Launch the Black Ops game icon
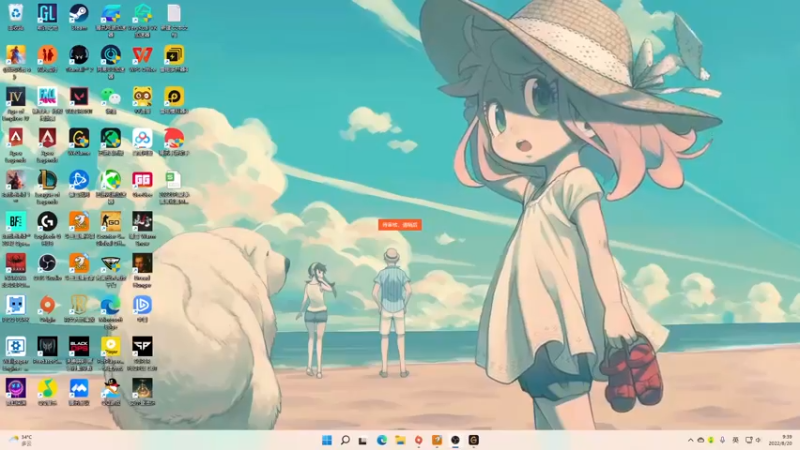 click(79, 347)
